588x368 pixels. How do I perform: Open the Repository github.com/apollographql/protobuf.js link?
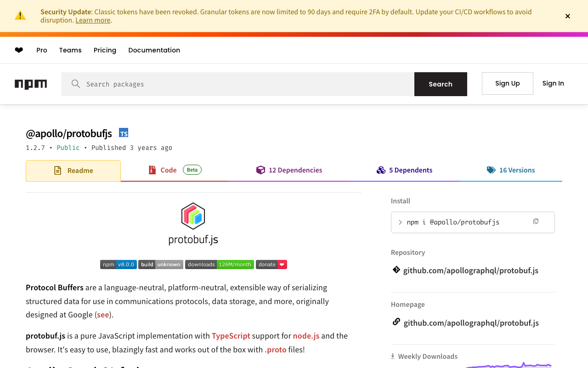tap(471, 270)
